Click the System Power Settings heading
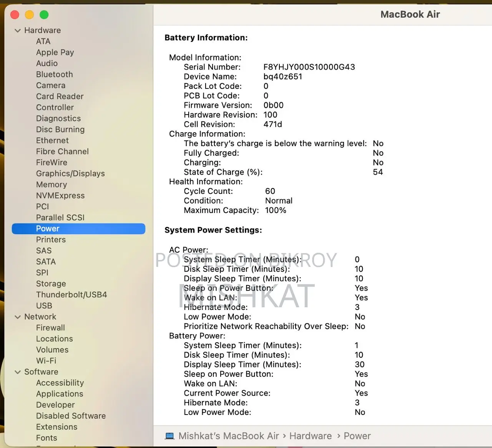 click(213, 230)
